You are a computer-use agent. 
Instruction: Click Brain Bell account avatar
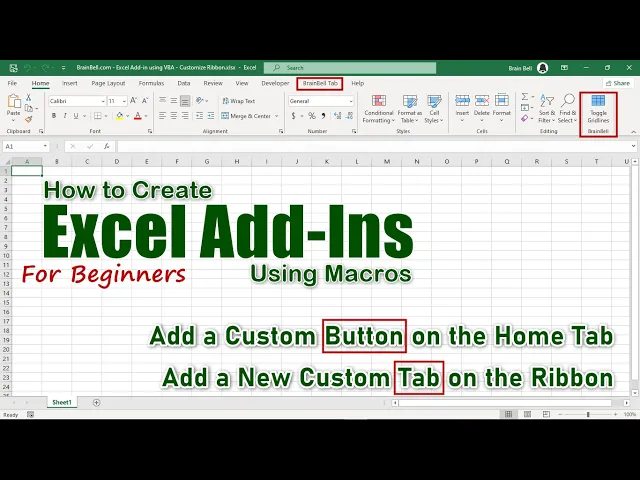542,68
